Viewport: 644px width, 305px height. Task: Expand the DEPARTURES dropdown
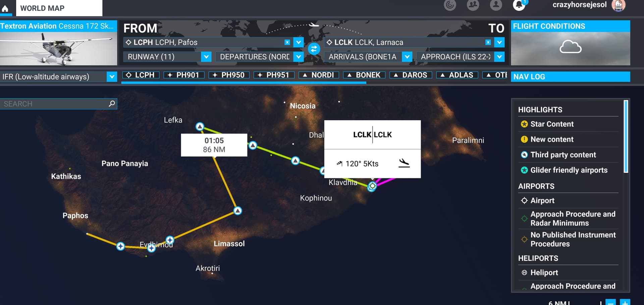click(x=299, y=57)
